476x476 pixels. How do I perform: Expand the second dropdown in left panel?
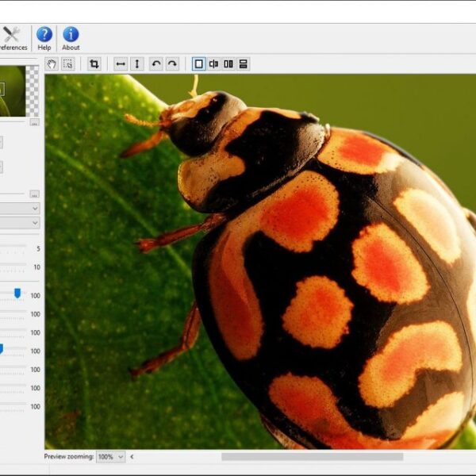point(19,223)
